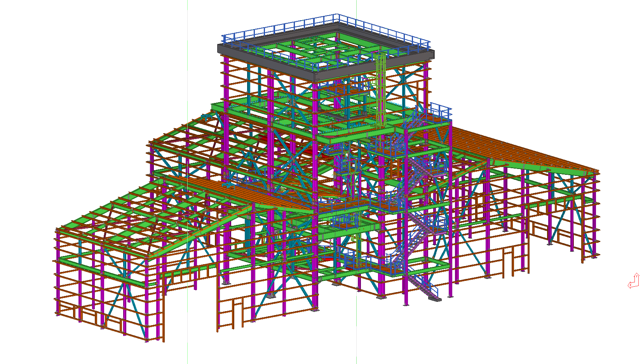The height and width of the screenshot is (364, 643).
Task: Select the small blue-railed platform right of tower
Action: [440, 112]
